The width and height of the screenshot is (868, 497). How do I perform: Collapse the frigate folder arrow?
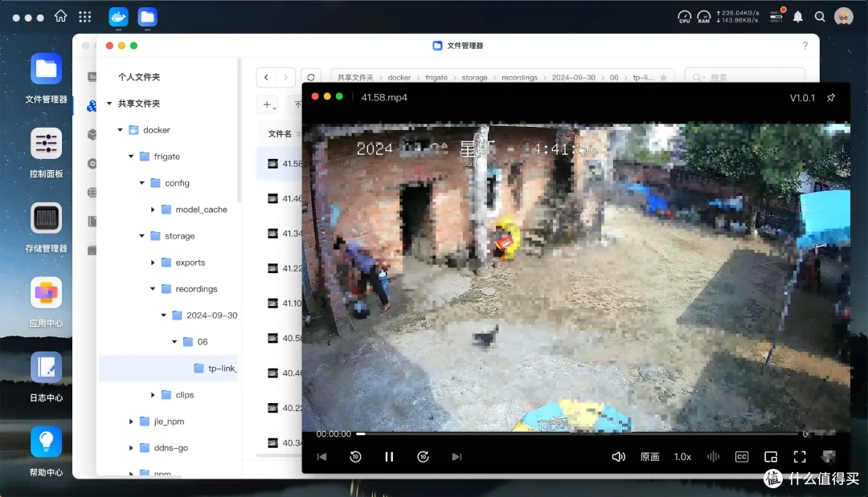(131, 157)
